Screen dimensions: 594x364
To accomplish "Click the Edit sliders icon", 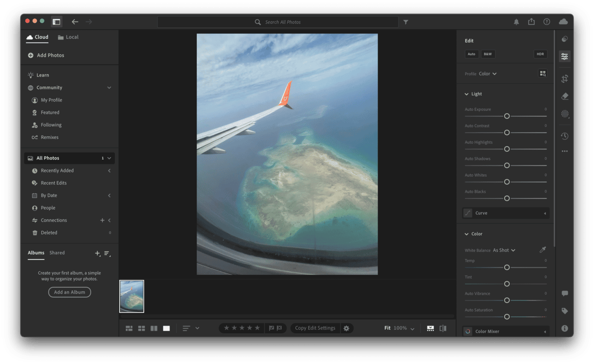I will [565, 57].
